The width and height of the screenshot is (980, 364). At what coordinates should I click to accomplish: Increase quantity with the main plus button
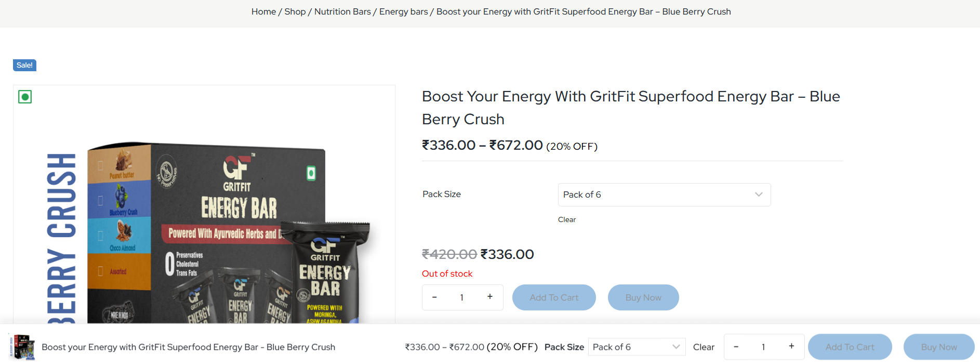[489, 297]
